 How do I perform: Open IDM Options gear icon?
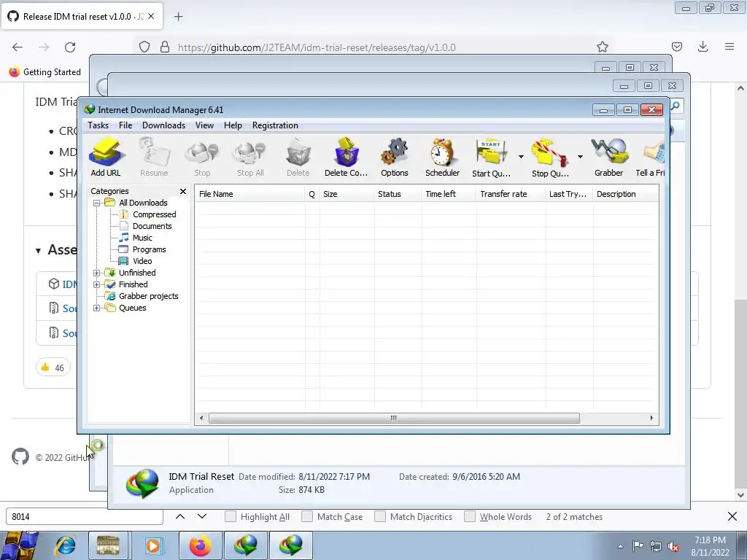pyautogui.click(x=395, y=157)
